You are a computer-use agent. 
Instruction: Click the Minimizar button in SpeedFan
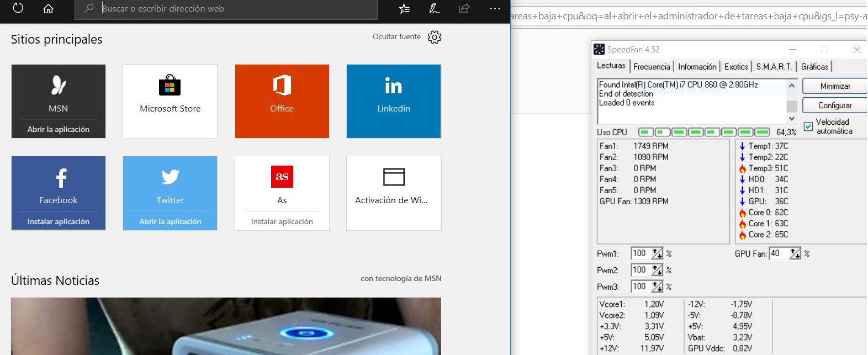[x=835, y=86]
